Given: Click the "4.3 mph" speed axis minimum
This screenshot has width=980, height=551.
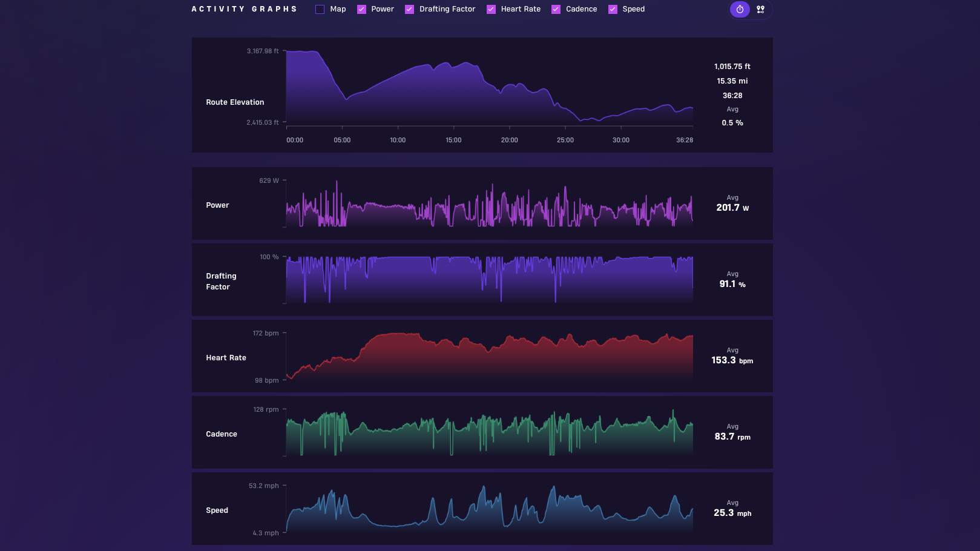Looking at the screenshot, I should click(x=266, y=533).
